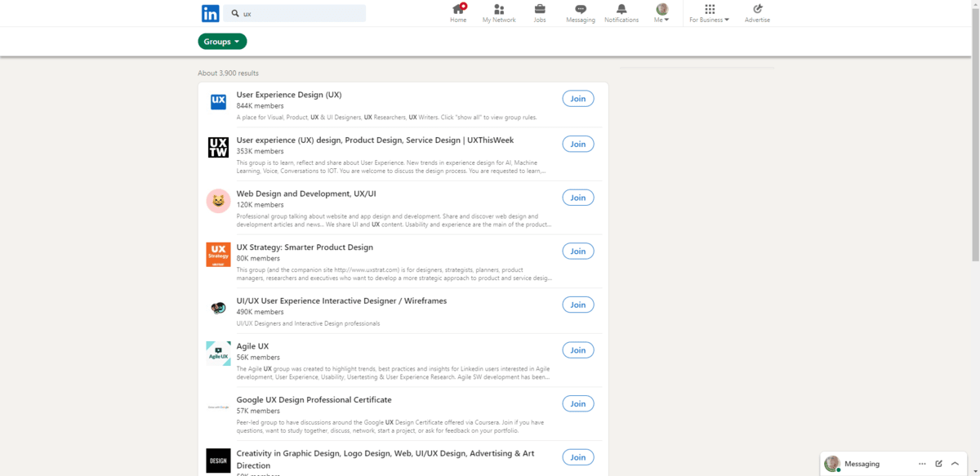This screenshot has width=980, height=476.
Task: Expand the For Business menu
Action: coord(709,13)
